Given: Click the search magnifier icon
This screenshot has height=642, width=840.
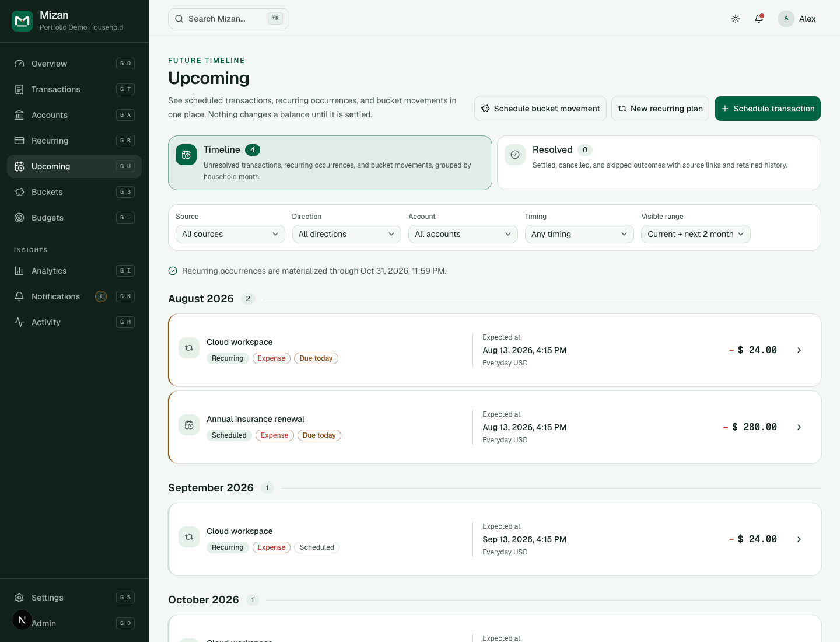Looking at the screenshot, I should point(179,19).
